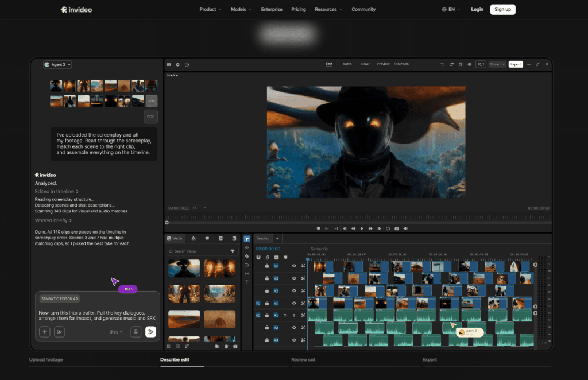Click the collaborators count button
This screenshot has height=380, width=588.
coord(481,64)
